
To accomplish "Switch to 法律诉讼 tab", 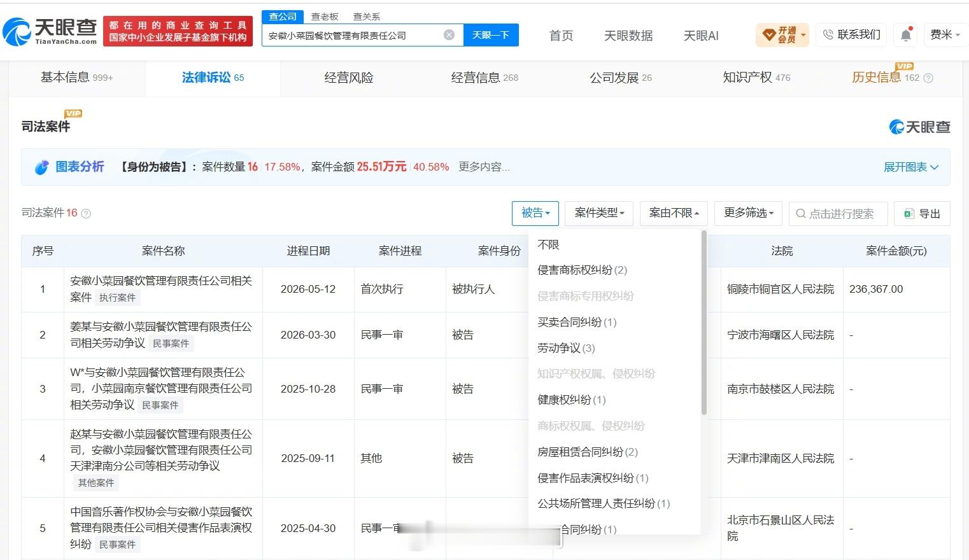I will 213,78.
